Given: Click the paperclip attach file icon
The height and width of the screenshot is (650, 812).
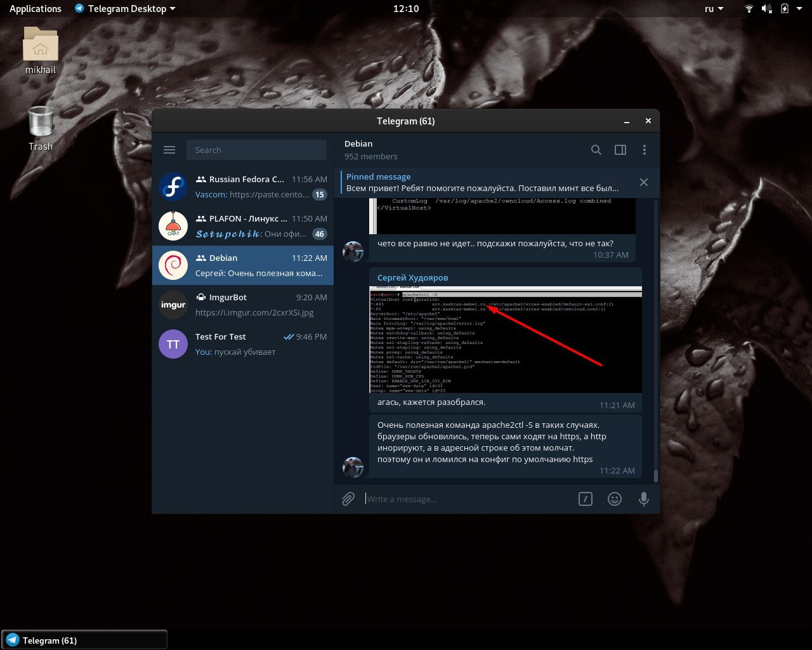Looking at the screenshot, I should coord(348,499).
